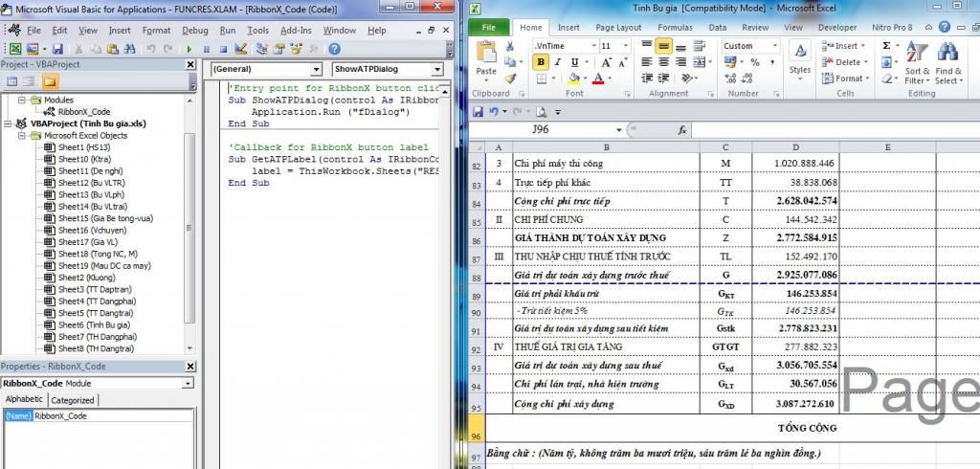Toggle Bold formatting in Excel ribbon

(541, 63)
